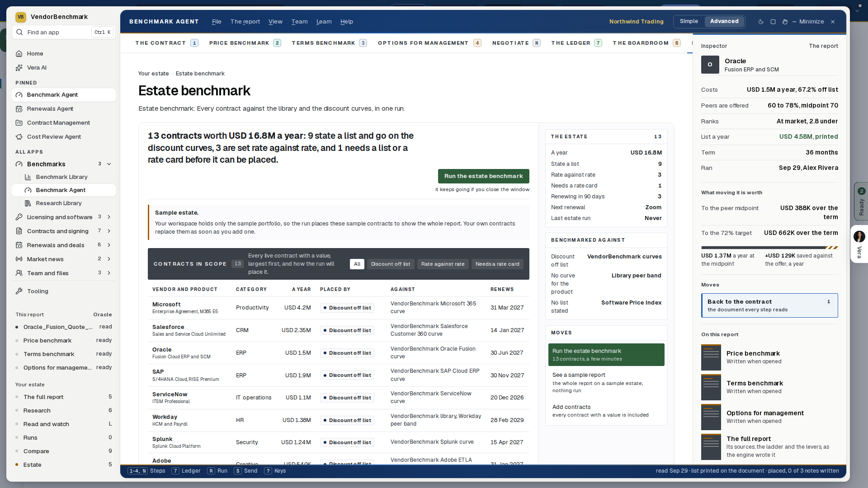Click the window layout square icon
The width and height of the screenshot is (868, 488).
pyautogui.click(x=773, y=22)
